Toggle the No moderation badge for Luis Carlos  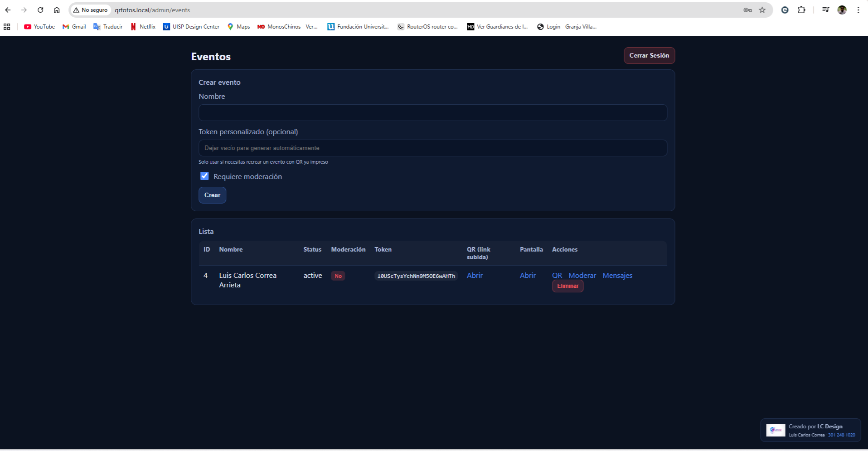[x=338, y=276]
